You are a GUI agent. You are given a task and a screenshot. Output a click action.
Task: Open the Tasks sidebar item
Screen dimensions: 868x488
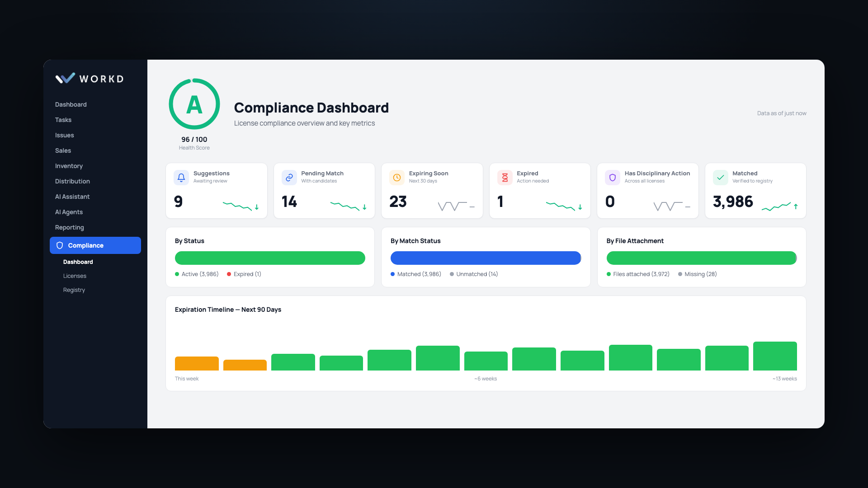click(63, 120)
